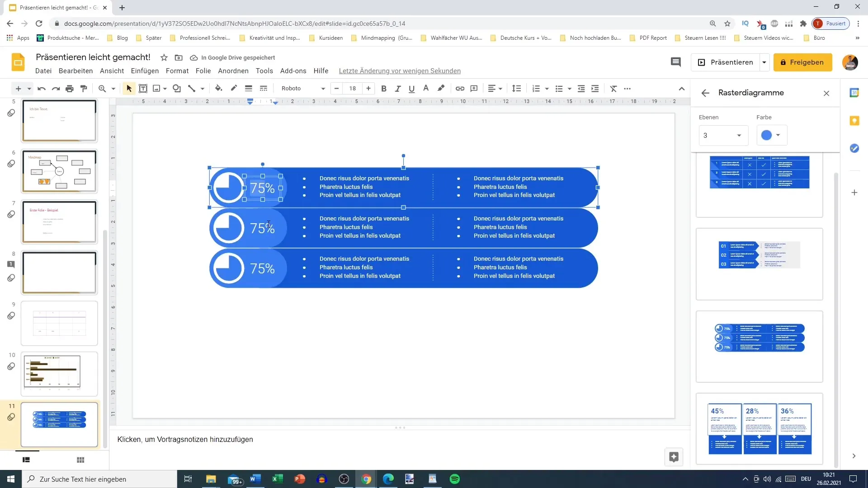Click speaker notes field Klicken, um Vortragsnotizen hinzuzufügen

click(185, 440)
